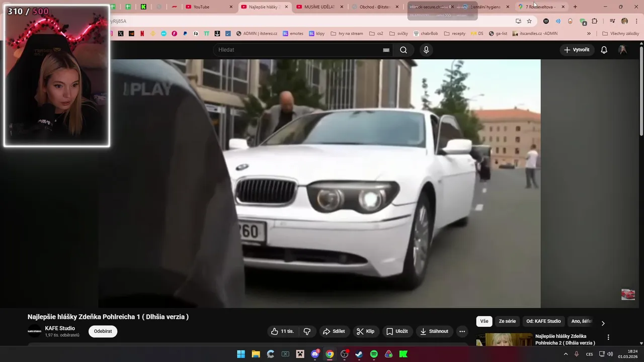
Task: Bookmark this page with the star icon
Action: [529, 21]
